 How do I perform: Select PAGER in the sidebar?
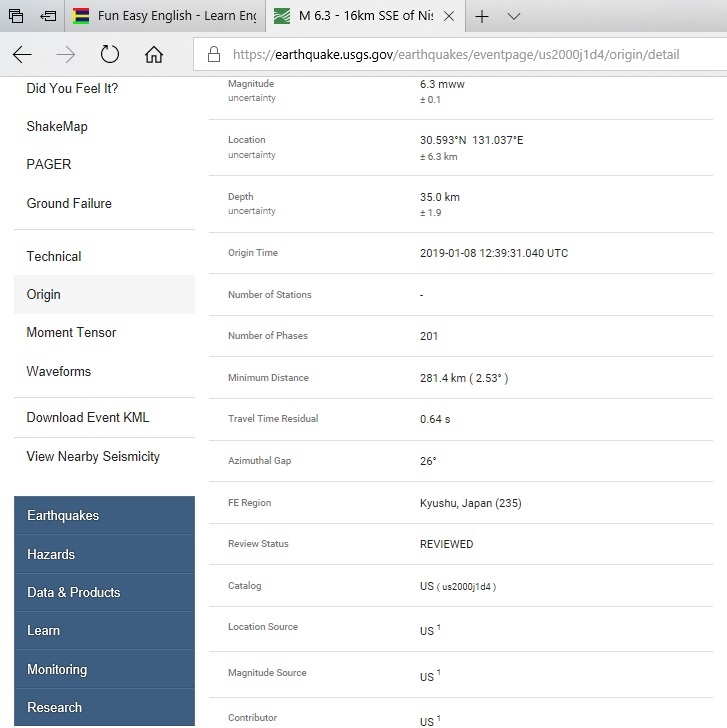49,165
